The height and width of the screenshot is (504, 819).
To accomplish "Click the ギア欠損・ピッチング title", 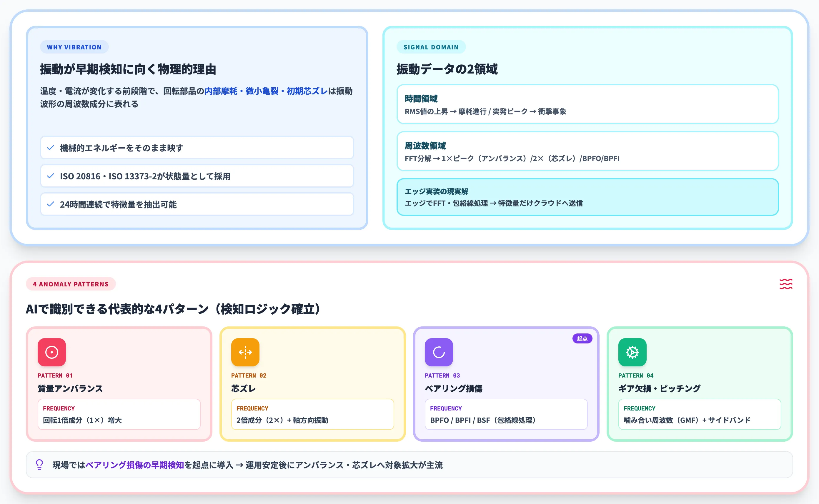I will (x=659, y=388).
